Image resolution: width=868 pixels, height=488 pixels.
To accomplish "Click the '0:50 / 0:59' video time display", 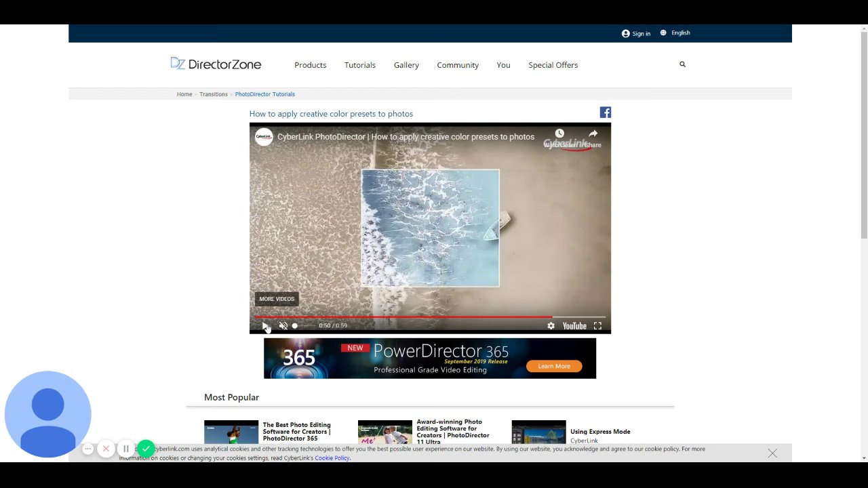I will [x=333, y=325].
